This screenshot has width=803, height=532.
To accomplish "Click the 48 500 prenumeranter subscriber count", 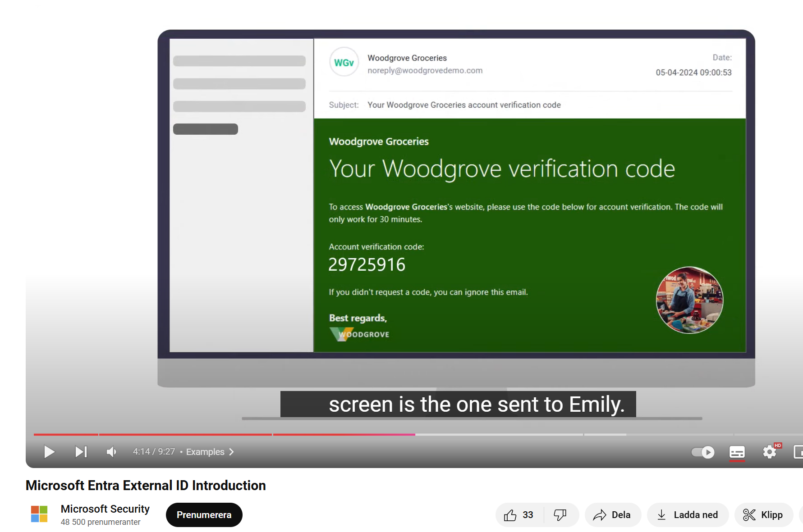I will 101,522.
